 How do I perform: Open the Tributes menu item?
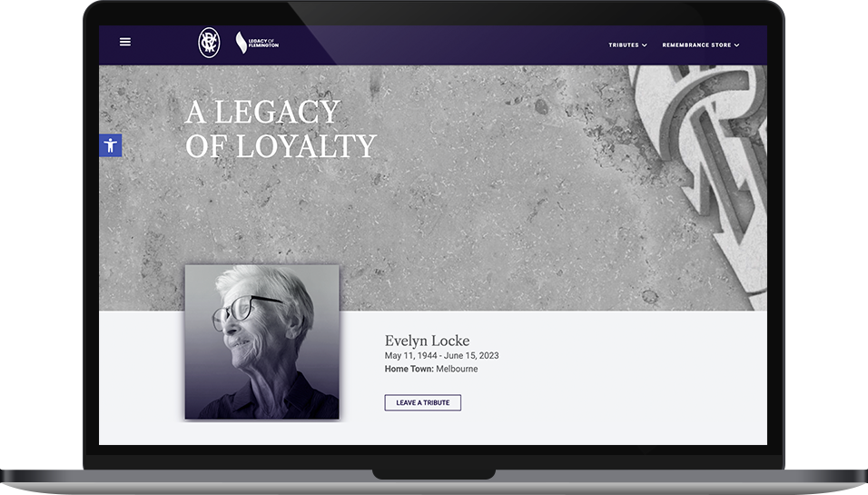pos(624,45)
